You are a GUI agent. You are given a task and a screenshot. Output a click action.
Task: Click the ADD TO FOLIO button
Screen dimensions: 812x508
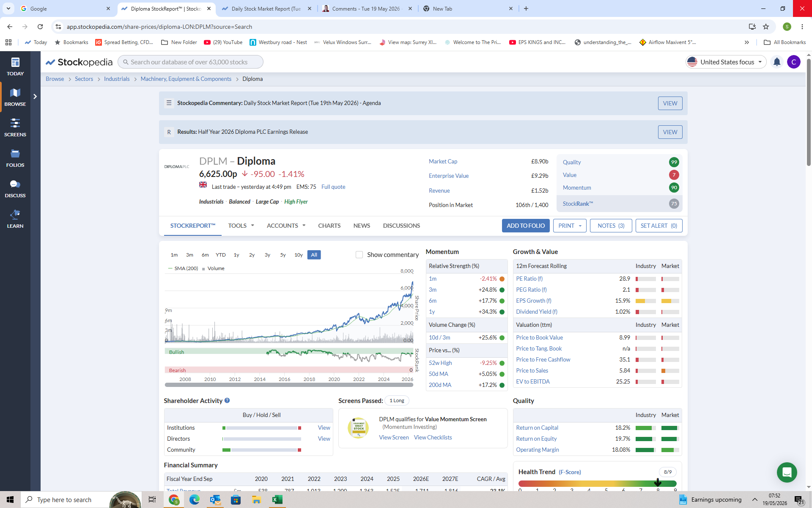point(526,226)
